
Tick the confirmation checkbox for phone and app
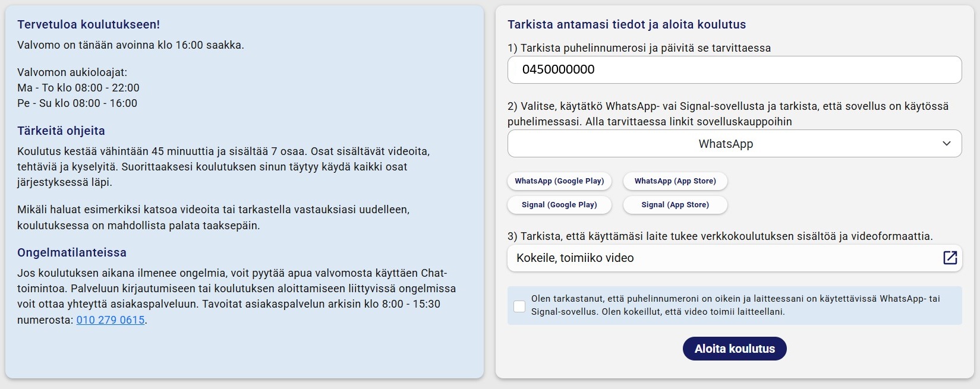[519, 306]
